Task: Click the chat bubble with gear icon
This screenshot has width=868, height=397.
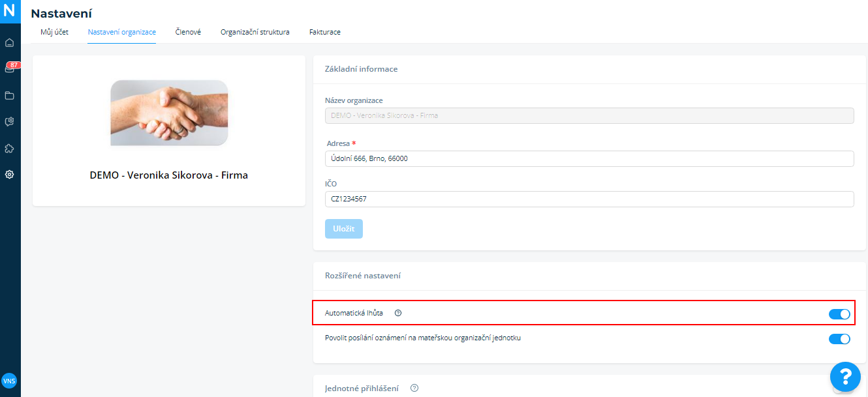Action: 9,122
